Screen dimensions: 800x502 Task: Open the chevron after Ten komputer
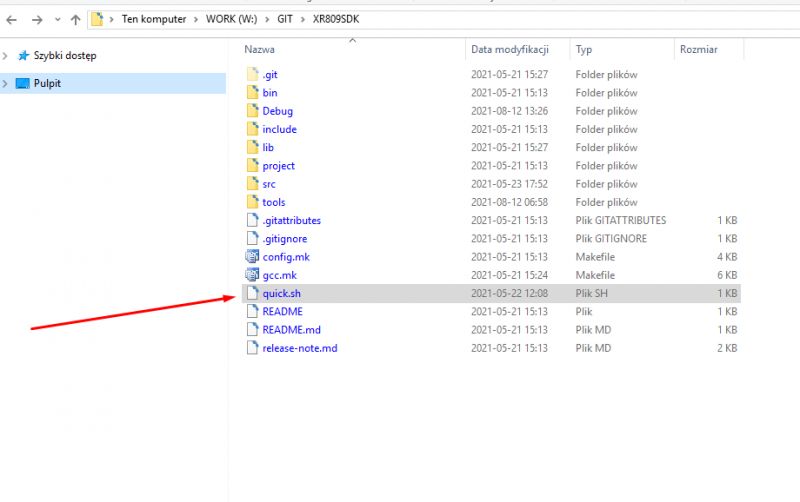196,19
